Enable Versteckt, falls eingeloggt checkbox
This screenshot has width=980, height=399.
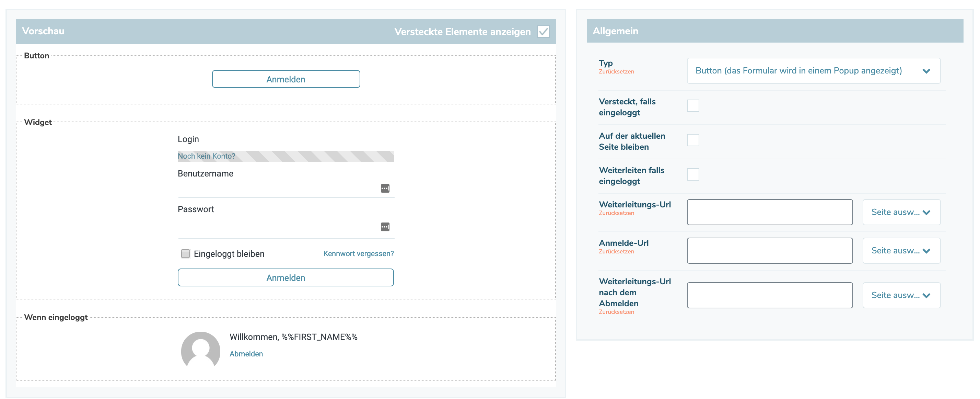point(693,106)
